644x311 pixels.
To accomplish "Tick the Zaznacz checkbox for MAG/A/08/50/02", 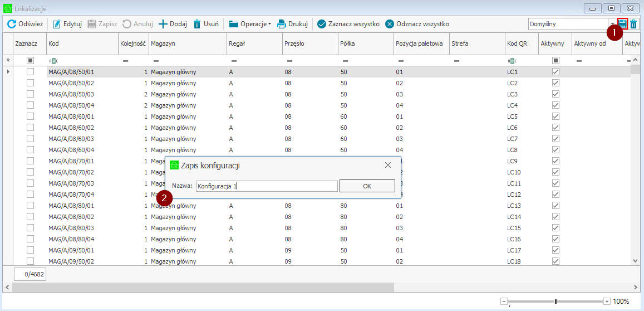I will pos(31,83).
